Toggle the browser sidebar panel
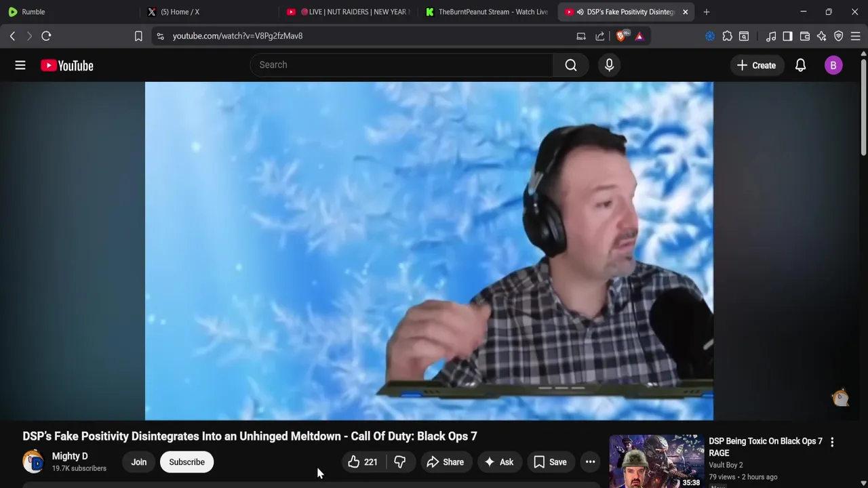The image size is (868, 488). (x=787, y=36)
